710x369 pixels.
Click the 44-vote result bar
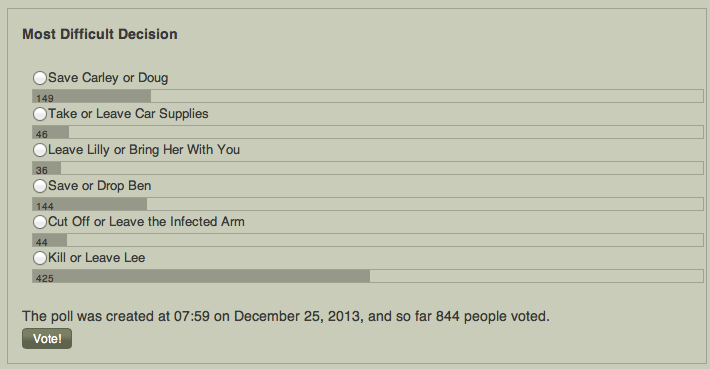[368, 240]
